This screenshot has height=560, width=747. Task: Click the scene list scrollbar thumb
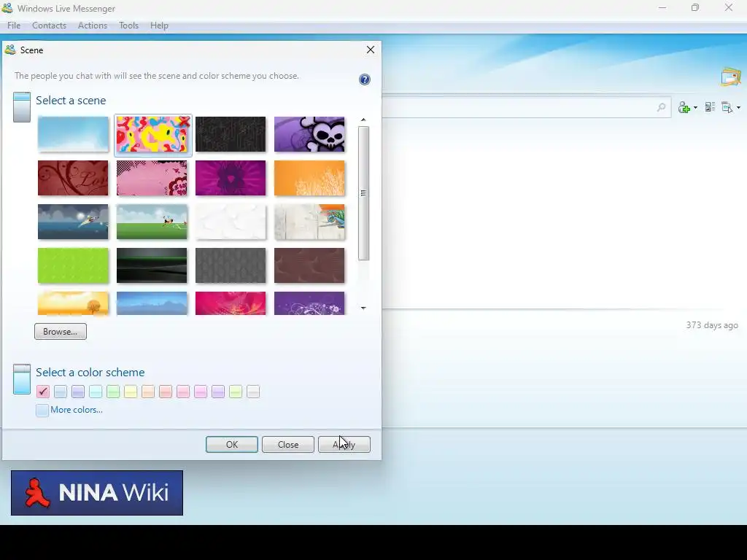coord(363,193)
